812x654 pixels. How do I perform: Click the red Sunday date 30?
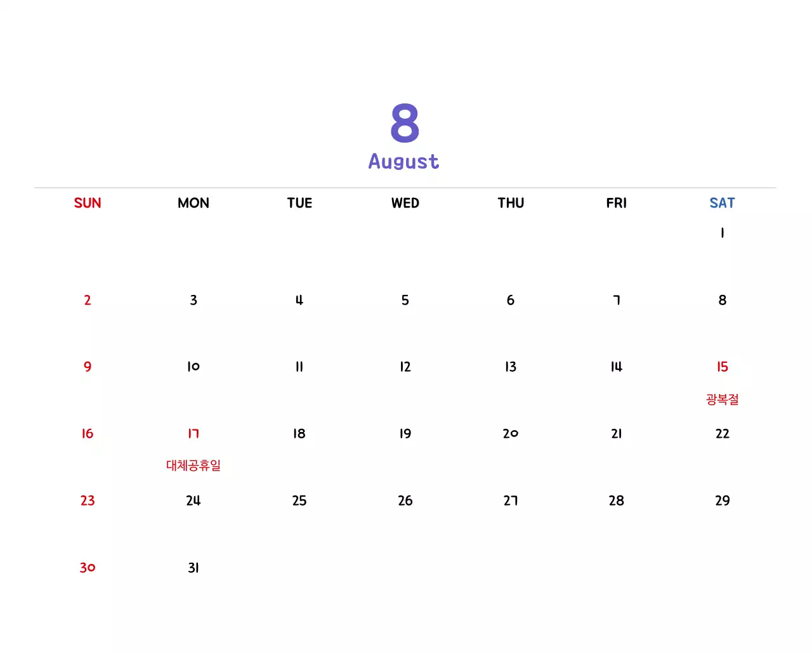pyautogui.click(x=88, y=568)
